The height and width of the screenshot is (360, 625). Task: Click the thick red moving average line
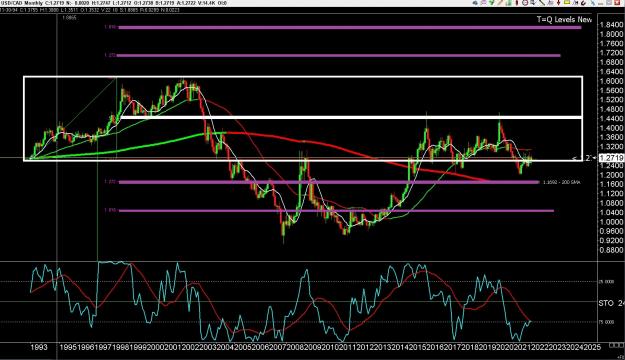pyautogui.click(x=359, y=153)
